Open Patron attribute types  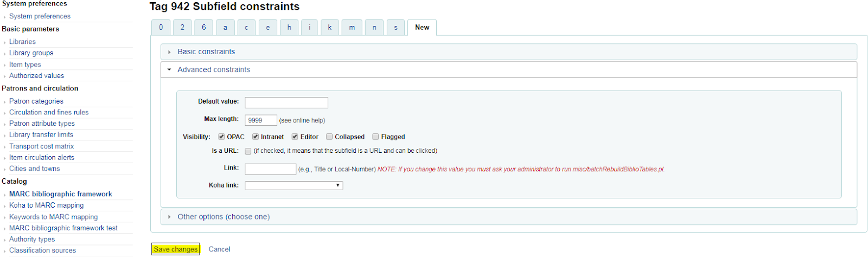(x=42, y=124)
